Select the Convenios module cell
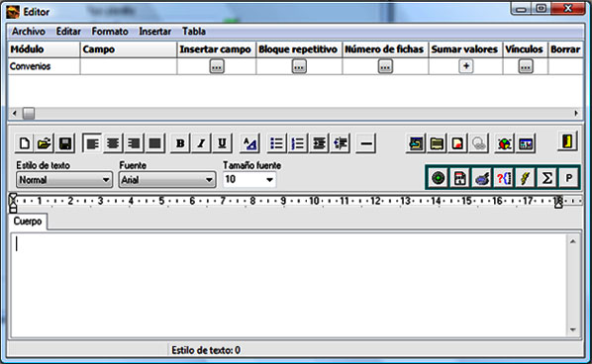Screen dimensions: 592x364 pos(44,66)
